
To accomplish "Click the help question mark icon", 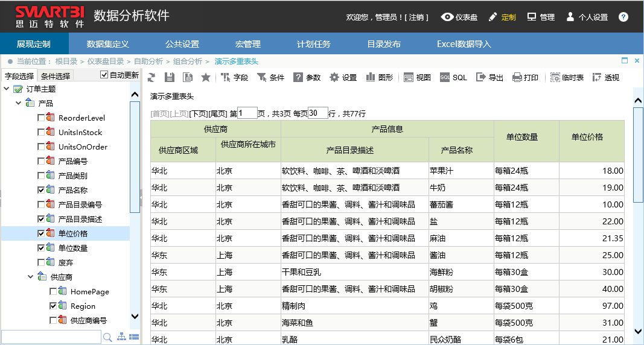I will 623,17.
